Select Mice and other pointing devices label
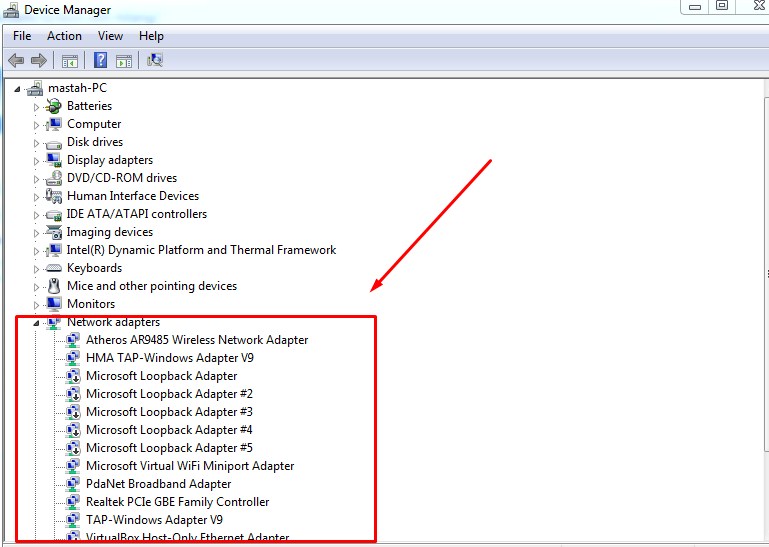Image resolution: width=769 pixels, height=547 pixels. [152, 286]
